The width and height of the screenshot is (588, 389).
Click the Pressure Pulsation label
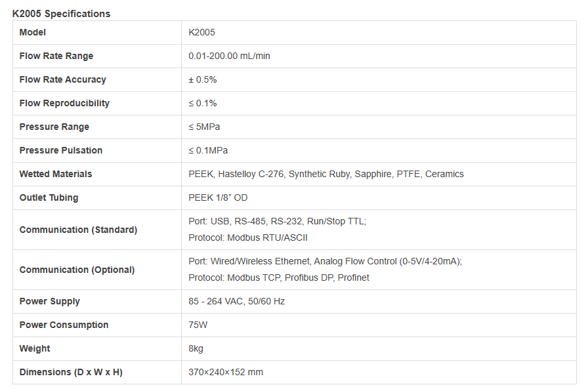click(x=61, y=150)
